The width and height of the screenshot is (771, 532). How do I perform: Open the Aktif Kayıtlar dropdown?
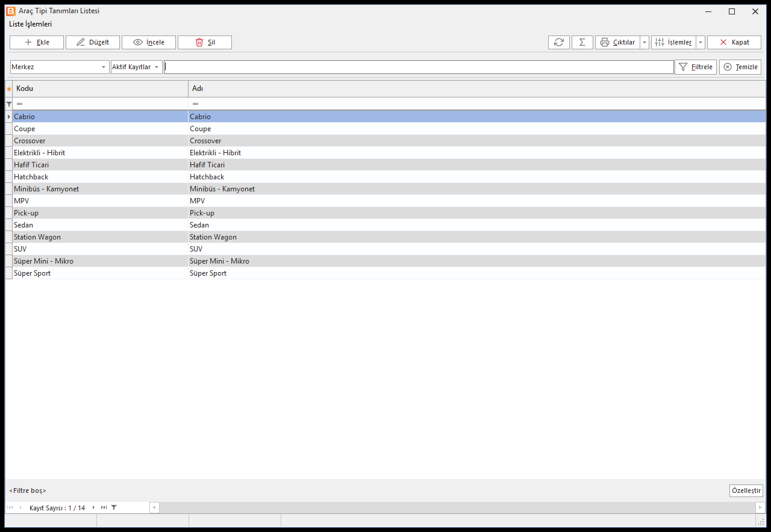pos(136,67)
